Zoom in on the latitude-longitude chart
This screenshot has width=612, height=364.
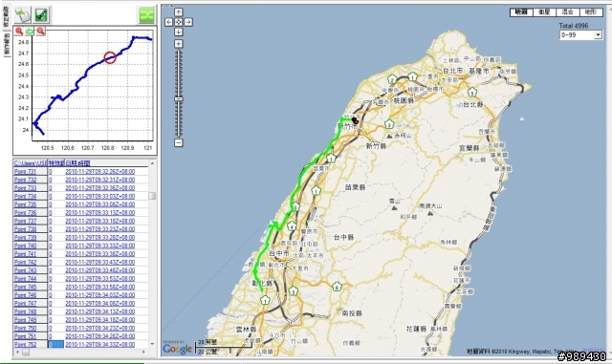click(x=19, y=32)
